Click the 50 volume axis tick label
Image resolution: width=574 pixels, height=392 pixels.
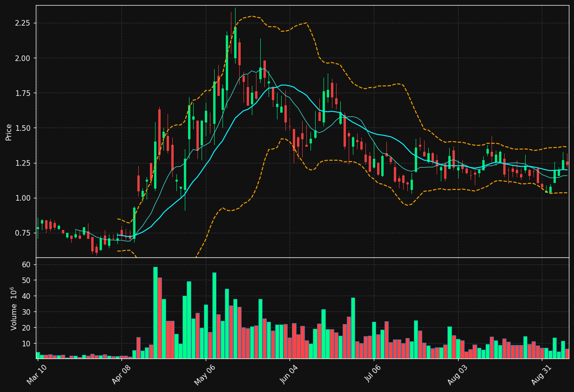coord(26,280)
